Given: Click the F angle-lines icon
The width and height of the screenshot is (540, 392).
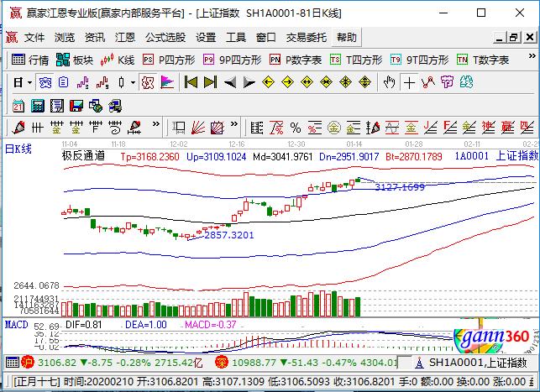Looking at the screenshot, I should pos(450,128).
